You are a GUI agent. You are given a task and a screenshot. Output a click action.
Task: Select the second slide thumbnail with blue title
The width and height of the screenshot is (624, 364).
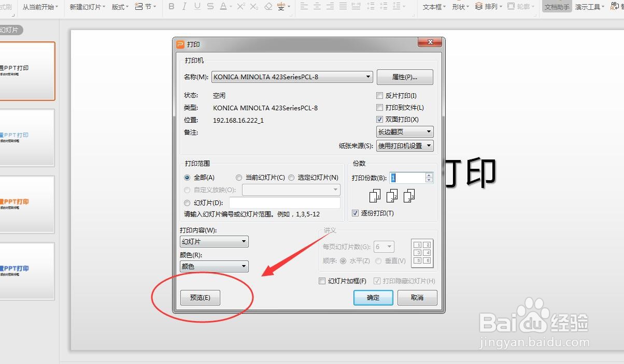coord(26,138)
